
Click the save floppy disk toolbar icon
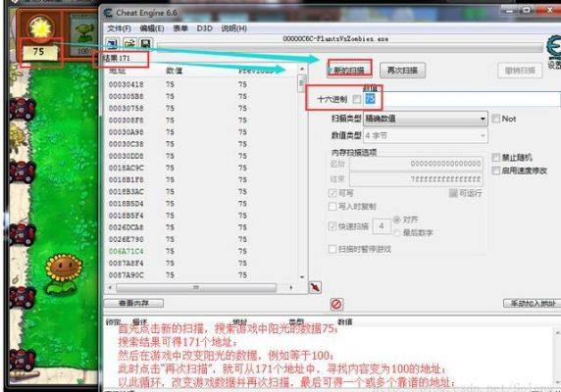145,44
